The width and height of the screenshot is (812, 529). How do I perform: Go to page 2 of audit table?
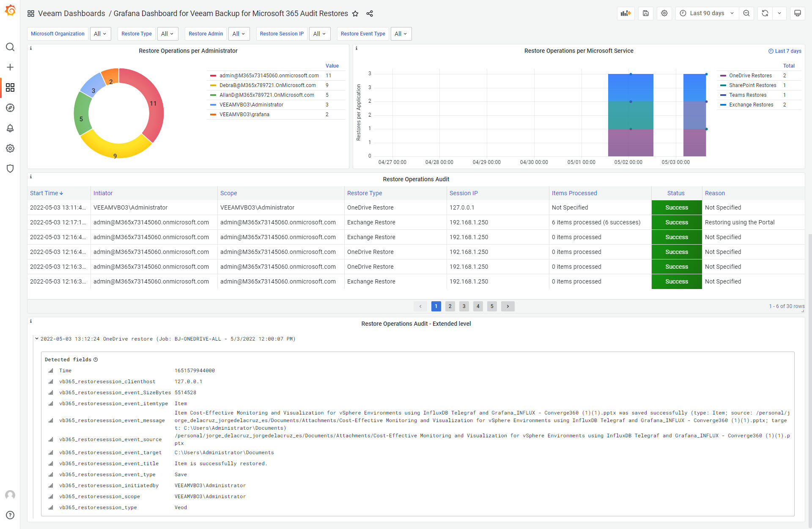(450, 306)
